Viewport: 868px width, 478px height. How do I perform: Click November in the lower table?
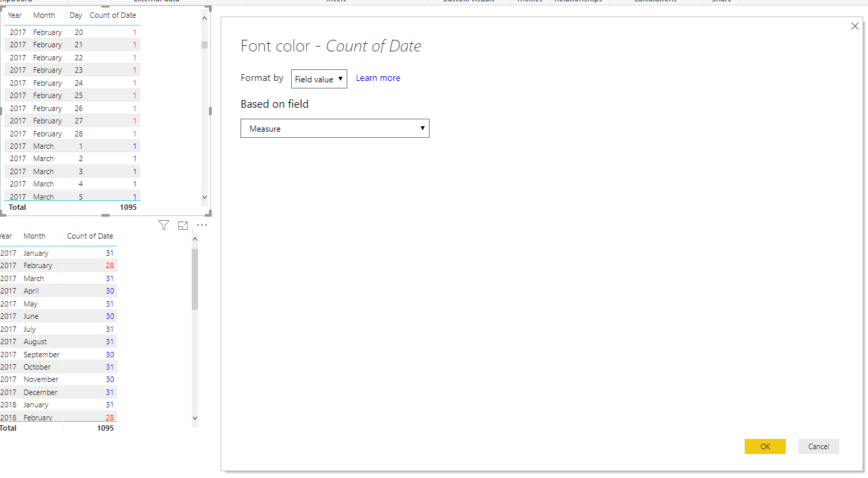(41, 379)
